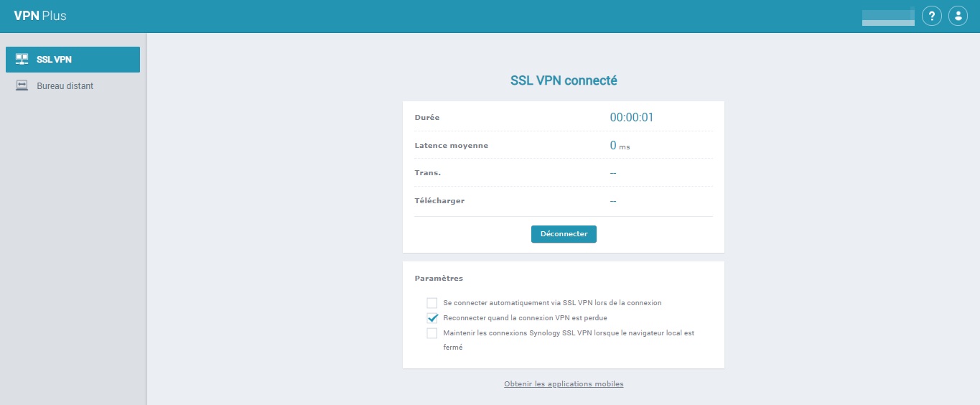Click the Télécharger label
This screenshot has height=405, width=980.
coord(439,201)
